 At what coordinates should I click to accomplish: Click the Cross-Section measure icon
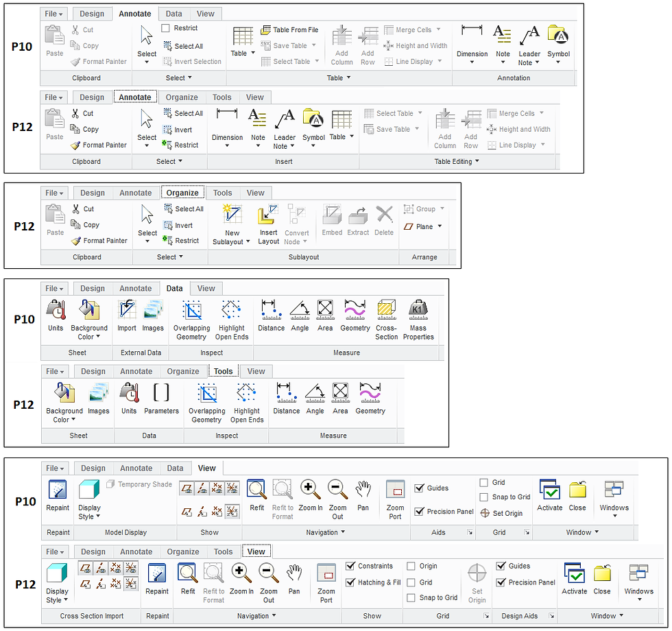pyautogui.click(x=387, y=309)
